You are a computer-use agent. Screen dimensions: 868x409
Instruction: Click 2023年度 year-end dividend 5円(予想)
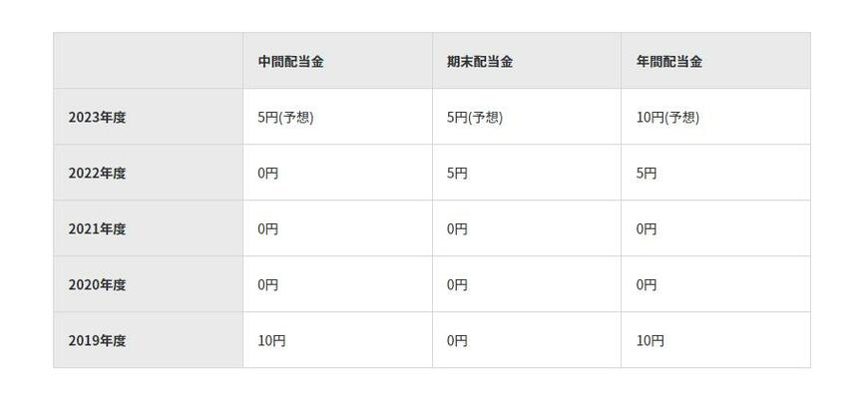[x=475, y=117]
